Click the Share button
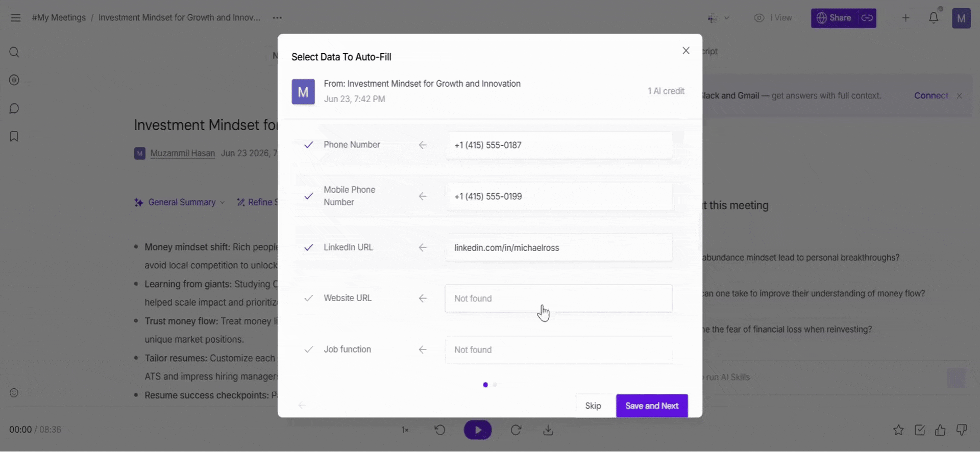This screenshot has width=980, height=452. (835, 18)
